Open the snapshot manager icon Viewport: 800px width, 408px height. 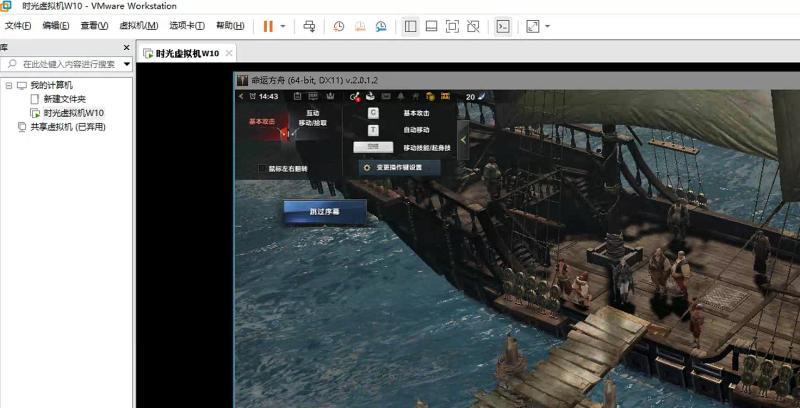pos(381,27)
